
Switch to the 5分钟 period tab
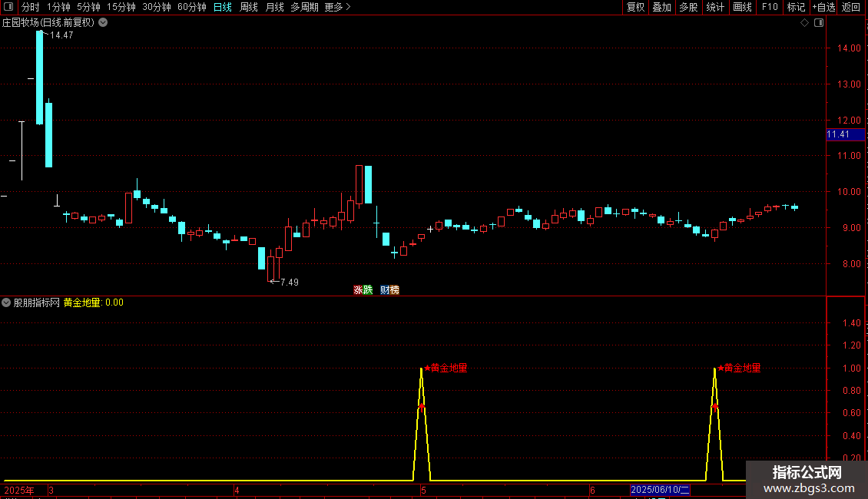(x=88, y=7)
